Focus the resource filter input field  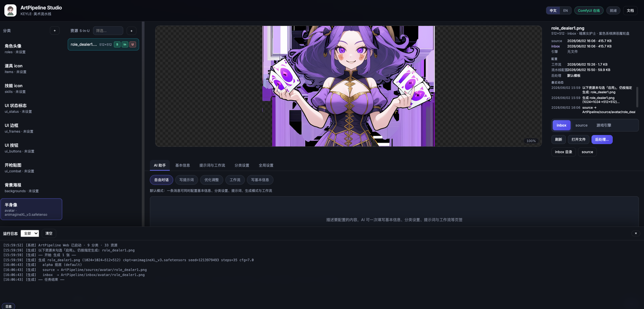tap(108, 31)
